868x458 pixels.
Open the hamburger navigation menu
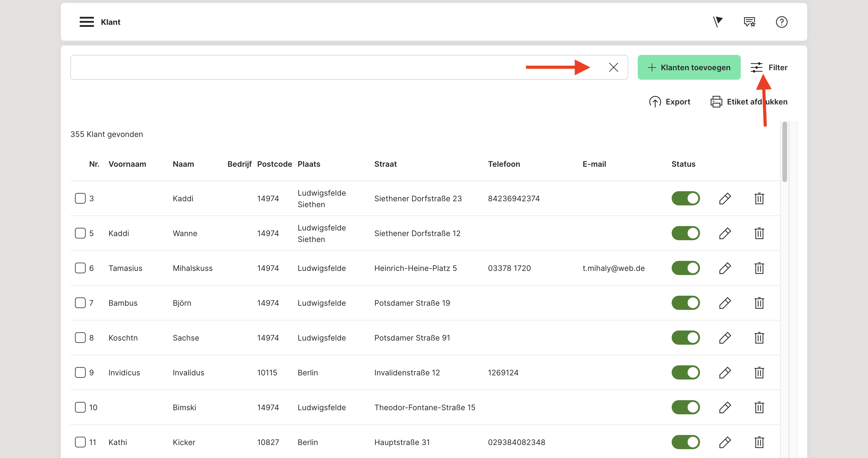87,22
